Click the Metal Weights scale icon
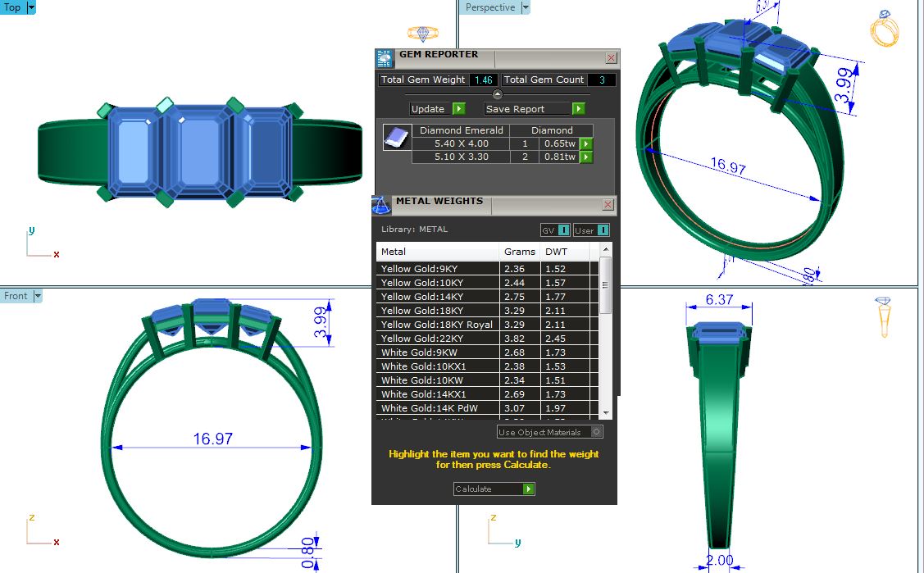 [381, 205]
